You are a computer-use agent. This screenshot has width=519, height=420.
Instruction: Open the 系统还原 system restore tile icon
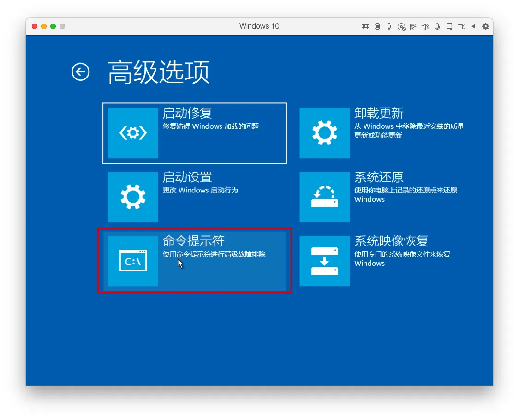tap(324, 197)
